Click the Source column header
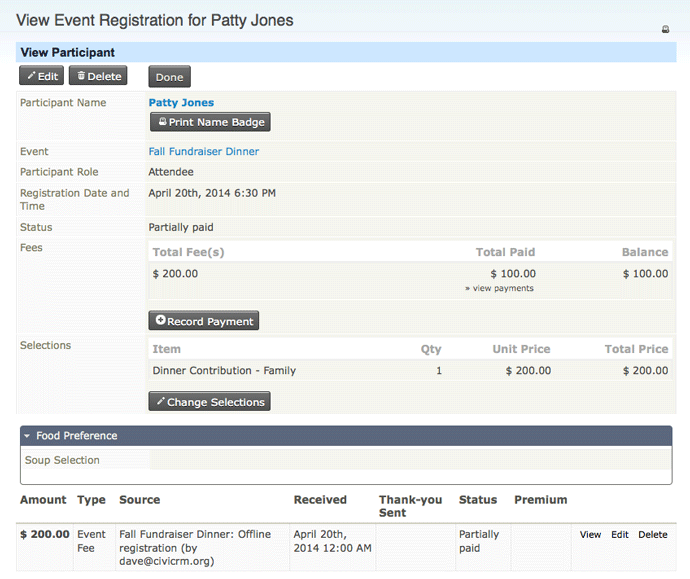 point(139,500)
